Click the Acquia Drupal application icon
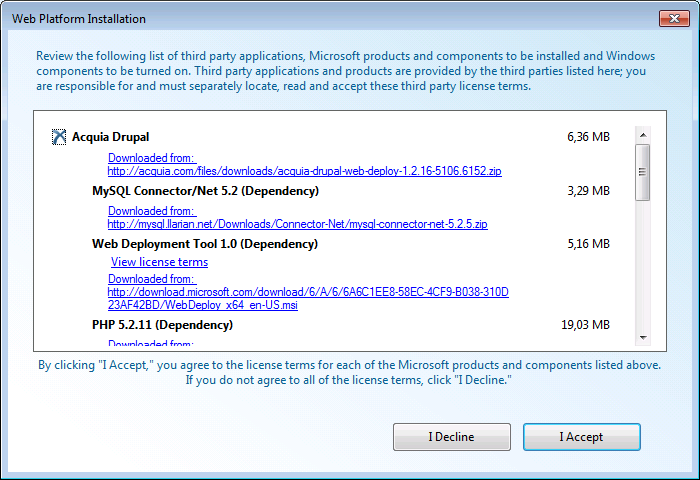 (x=59, y=137)
